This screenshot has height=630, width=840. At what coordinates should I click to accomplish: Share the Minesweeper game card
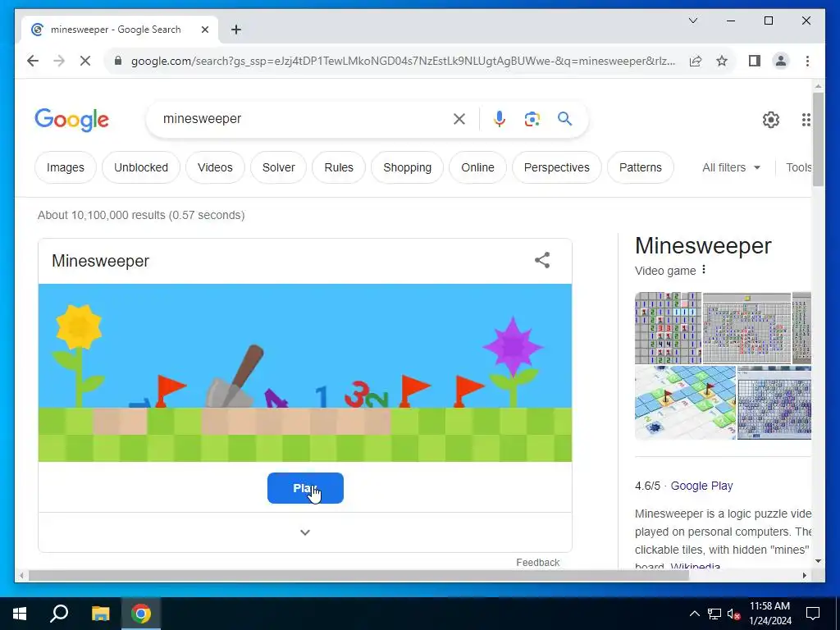542,260
